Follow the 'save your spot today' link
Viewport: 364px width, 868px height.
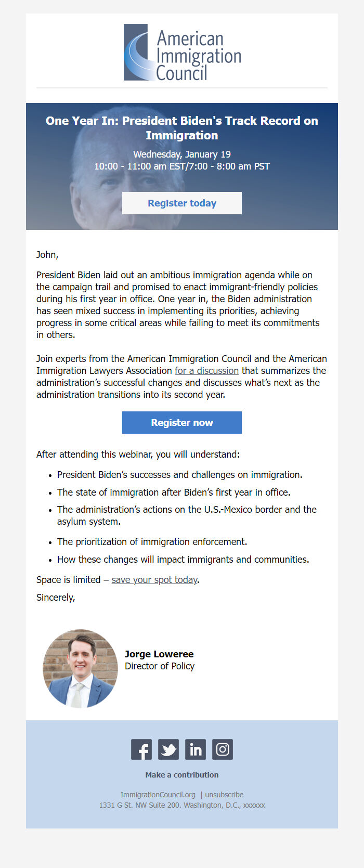tap(154, 579)
